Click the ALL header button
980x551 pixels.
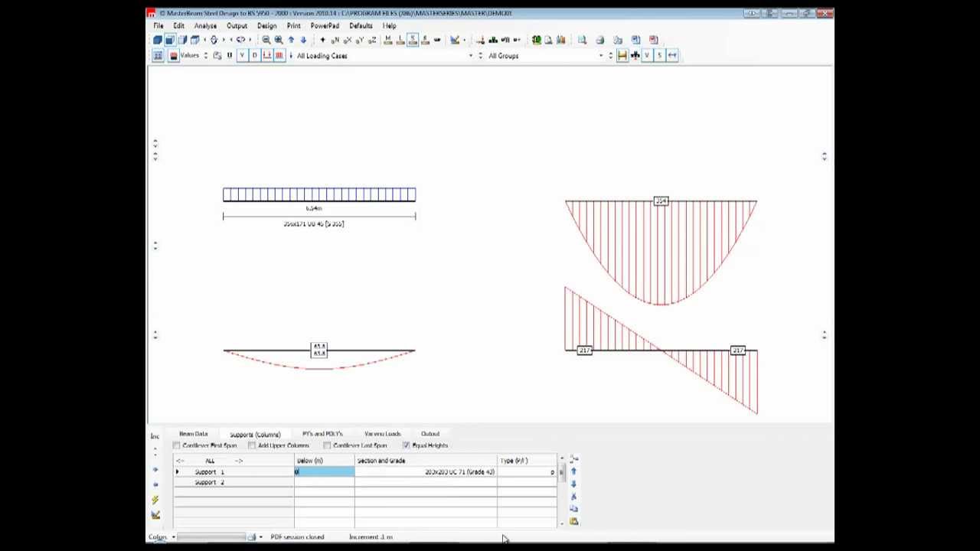pyautogui.click(x=210, y=461)
